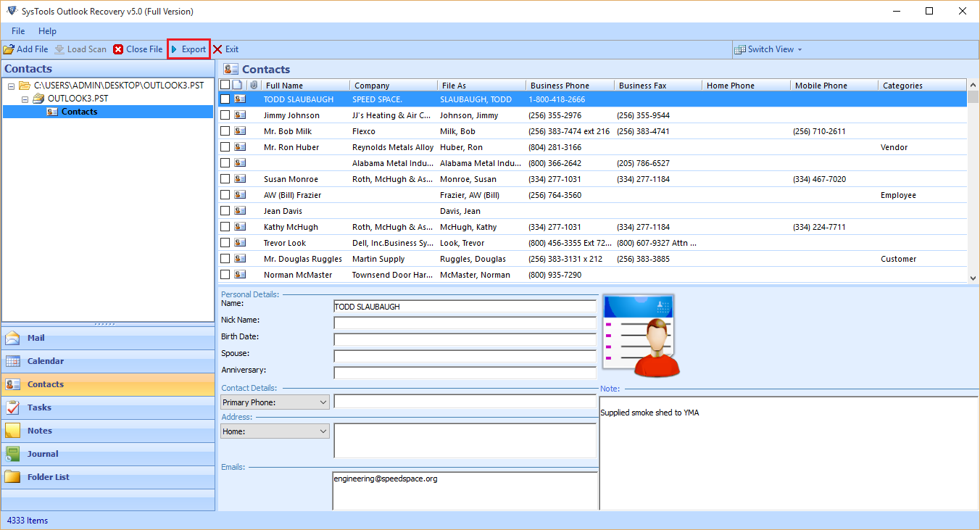Image resolution: width=980 pixels, height=530 pixels.
Task: Switch to the Contacts section in sidebar
Action: tap(108, 384)
